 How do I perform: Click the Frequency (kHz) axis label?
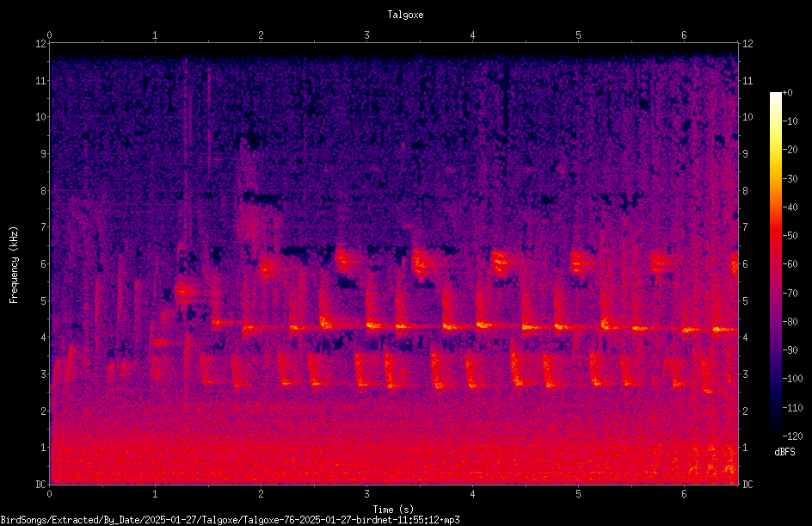coord(14,265)
